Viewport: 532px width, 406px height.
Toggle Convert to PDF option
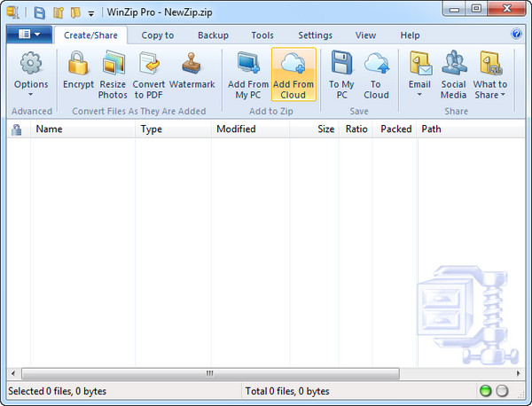click(149, 65)
